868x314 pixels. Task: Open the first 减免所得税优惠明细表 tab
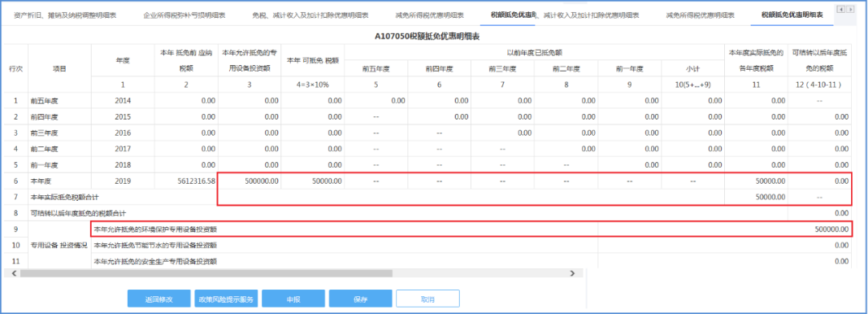point(429,15)
